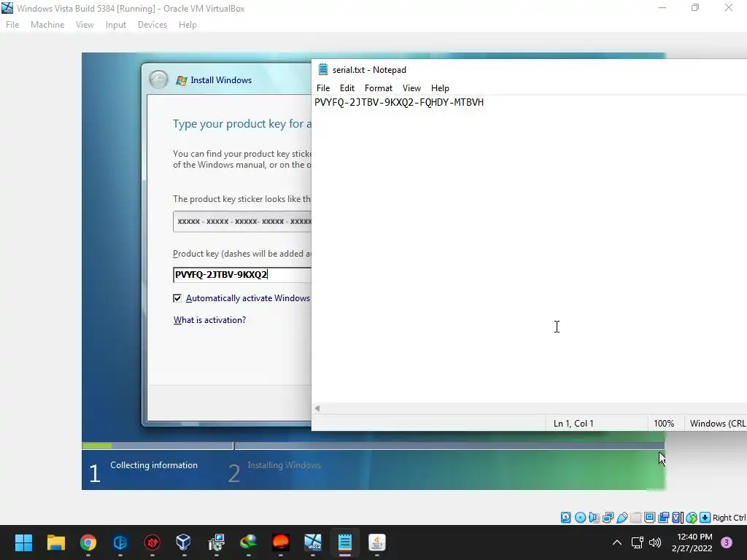This screenshot has height=560, width=747.
Task: Toggle the Automatically activate Windows checkbox
Action: coord(177,298)
